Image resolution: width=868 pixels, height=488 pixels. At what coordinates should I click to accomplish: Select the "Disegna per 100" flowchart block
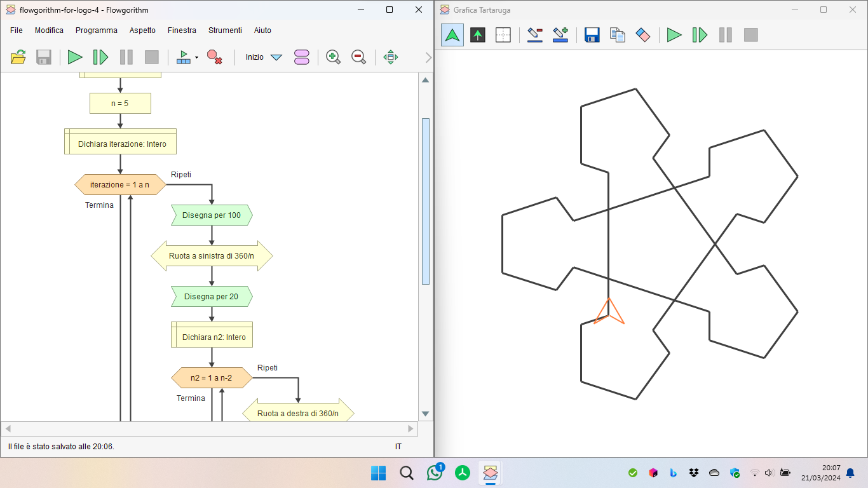[x=212, y=215]
